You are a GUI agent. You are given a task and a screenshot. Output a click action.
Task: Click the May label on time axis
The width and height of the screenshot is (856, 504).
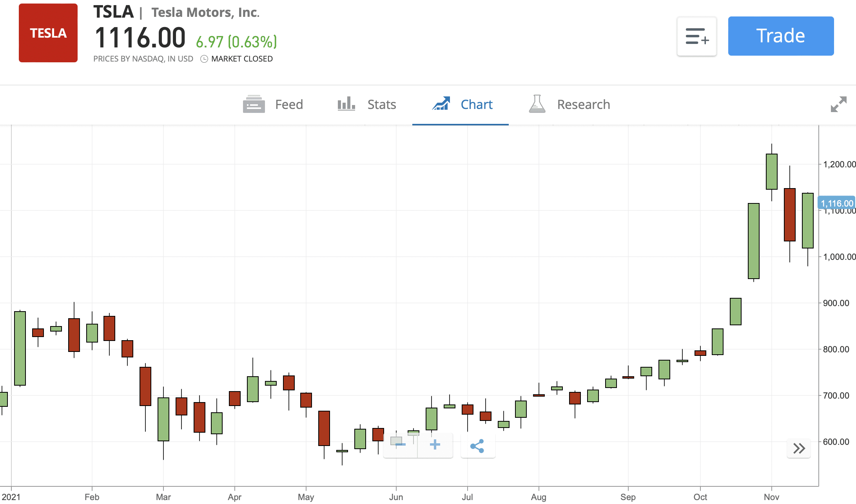306,497
